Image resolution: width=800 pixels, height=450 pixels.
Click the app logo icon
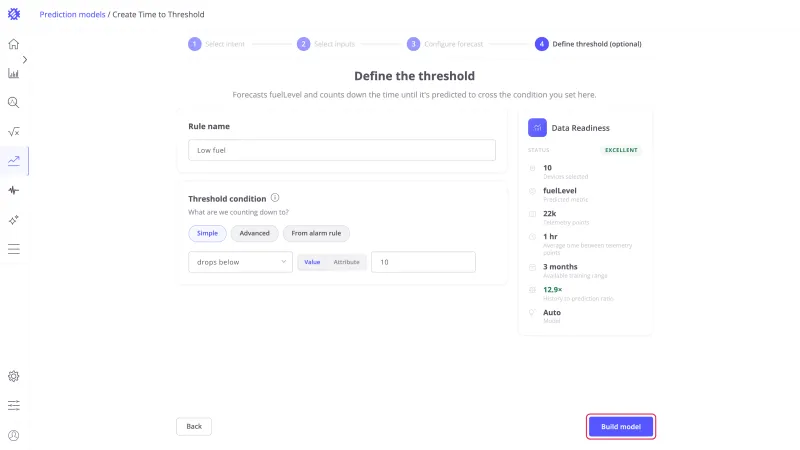[x=14, y=14]
